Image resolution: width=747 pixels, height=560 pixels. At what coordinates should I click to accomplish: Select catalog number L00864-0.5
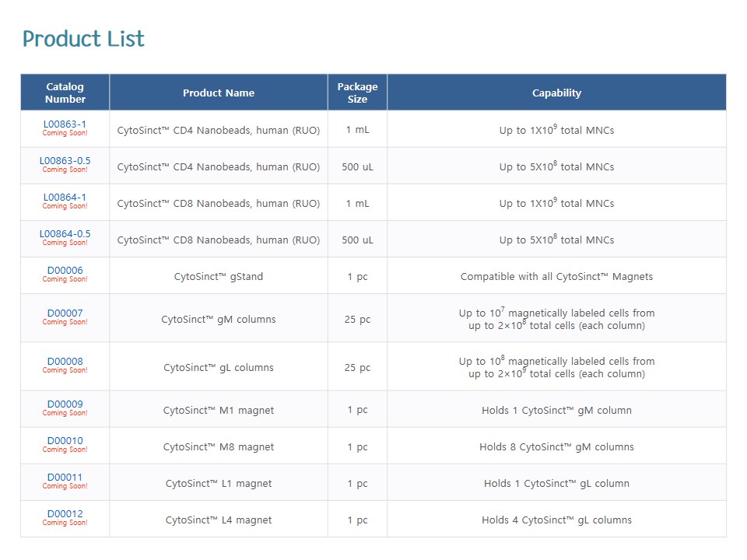coord(65,234)
